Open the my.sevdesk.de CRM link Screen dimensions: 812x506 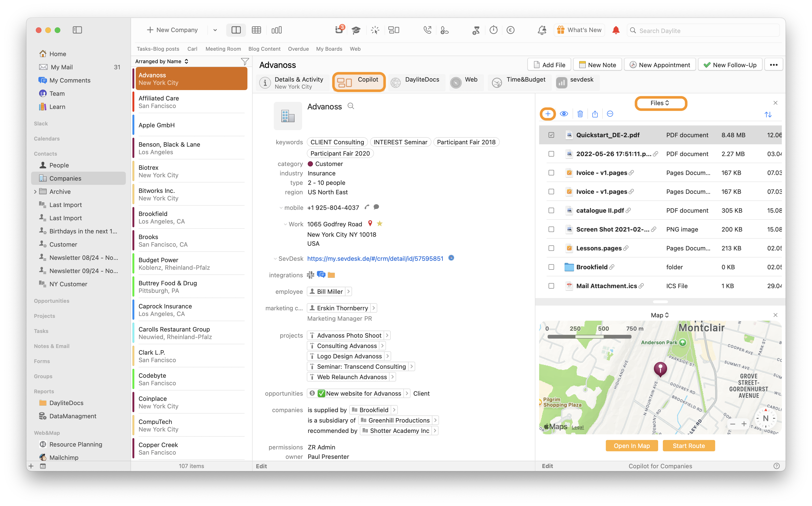[375, 259]
